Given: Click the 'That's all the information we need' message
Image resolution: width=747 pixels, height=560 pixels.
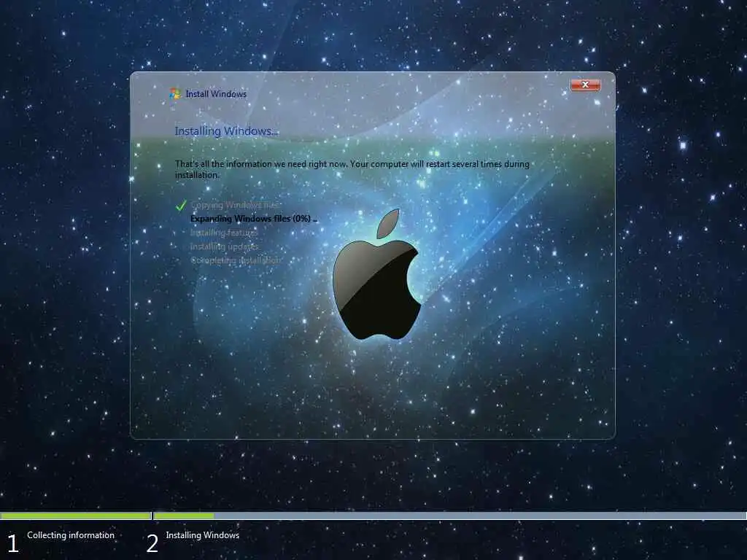Looking at the screenshot, I should coord(352,169).
